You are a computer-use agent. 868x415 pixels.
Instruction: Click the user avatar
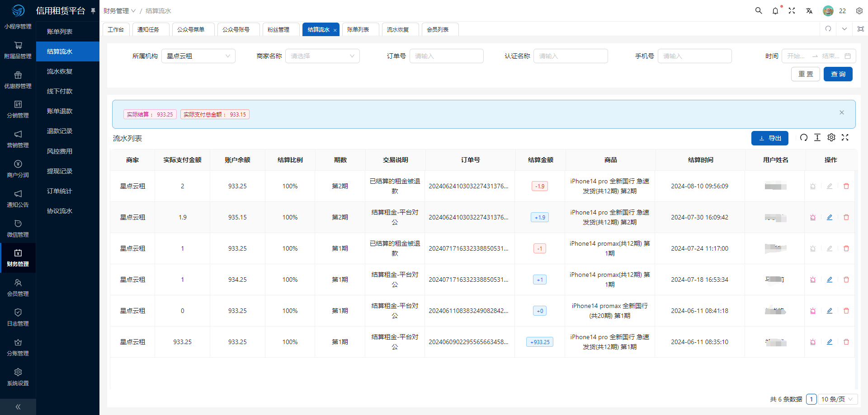coord(828,11)
